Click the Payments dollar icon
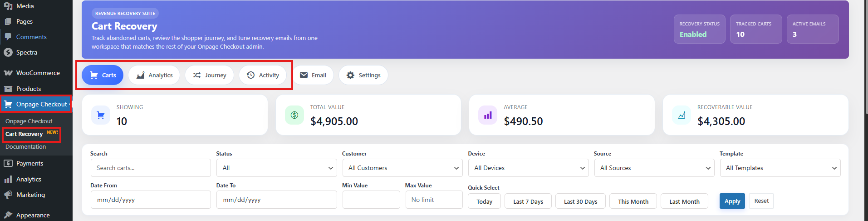Screen dimensions: 868x221 [x=8, y=163]
